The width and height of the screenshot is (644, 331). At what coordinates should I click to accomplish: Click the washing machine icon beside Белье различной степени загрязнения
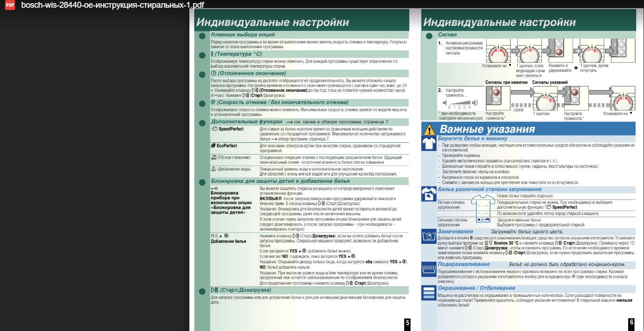click(x=429, y=194)
